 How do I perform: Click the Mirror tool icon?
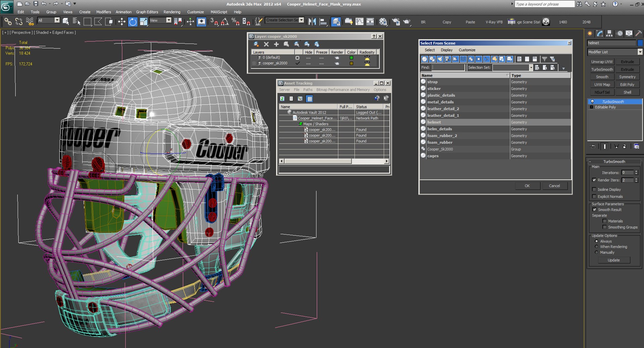(312, 22)
